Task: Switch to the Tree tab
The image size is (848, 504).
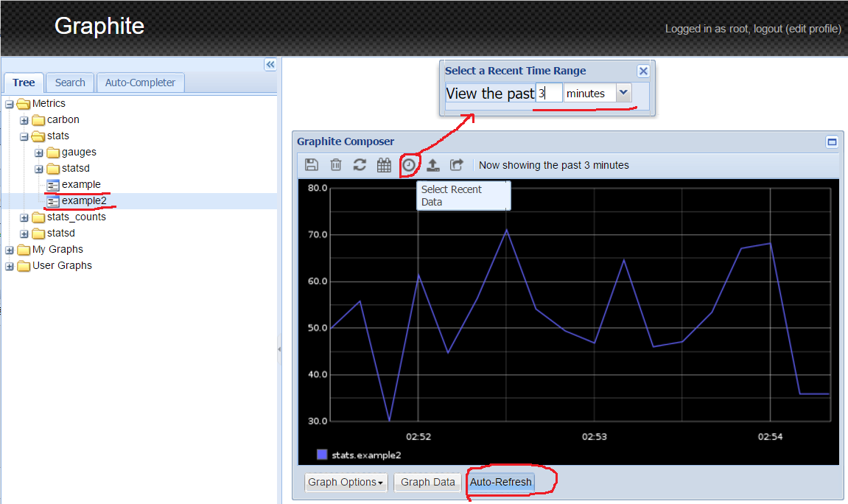Action: click(24, 83)
